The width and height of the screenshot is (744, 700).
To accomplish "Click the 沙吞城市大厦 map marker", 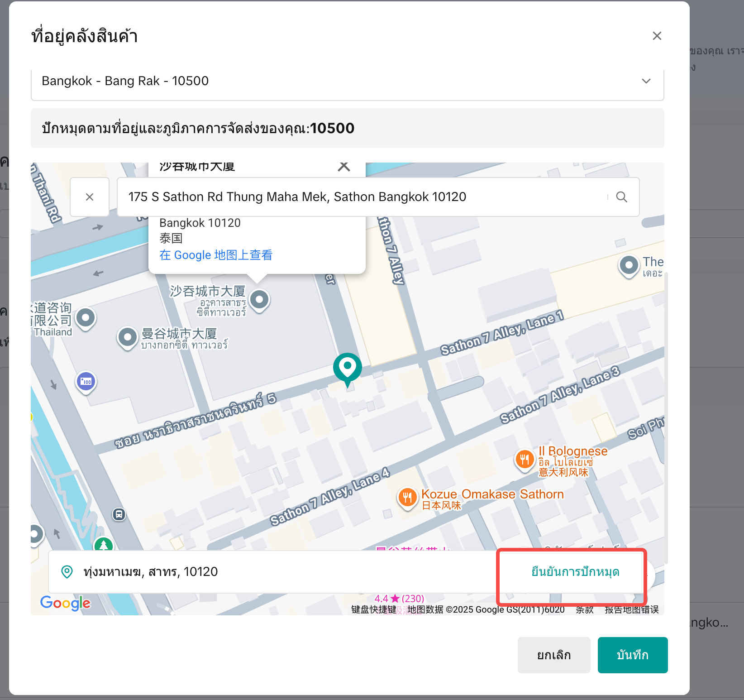I will pyautogui.click(x=259, y=300).
